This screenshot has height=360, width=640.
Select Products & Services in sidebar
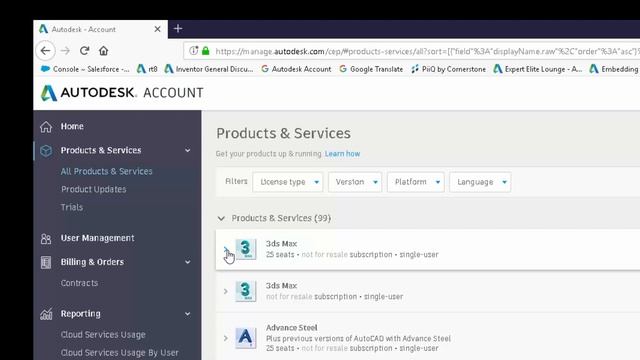[101, 150]
